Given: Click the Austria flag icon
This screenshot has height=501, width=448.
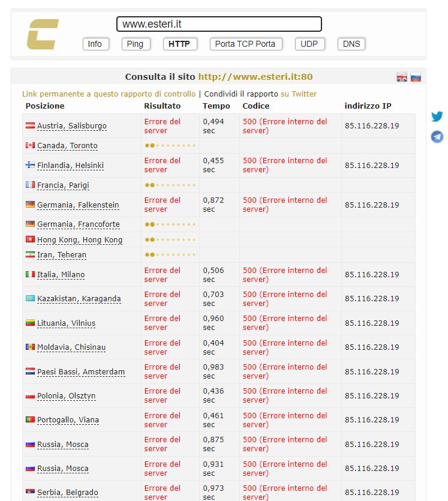Looking at the screenshot, I should pos(30,125).
